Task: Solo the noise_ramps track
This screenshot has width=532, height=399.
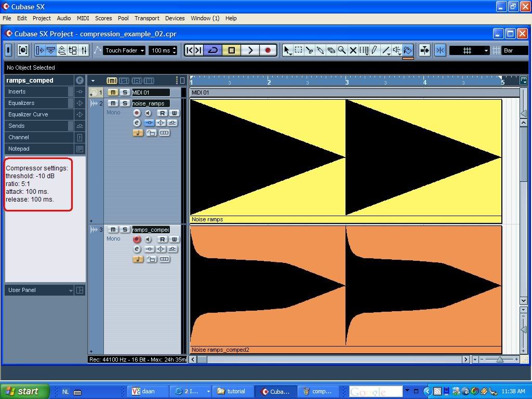Action: click(125, 103)
